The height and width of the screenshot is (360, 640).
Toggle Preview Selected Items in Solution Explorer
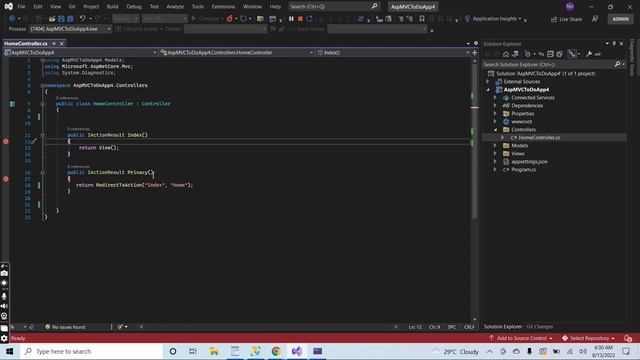(x=598, y=54)
